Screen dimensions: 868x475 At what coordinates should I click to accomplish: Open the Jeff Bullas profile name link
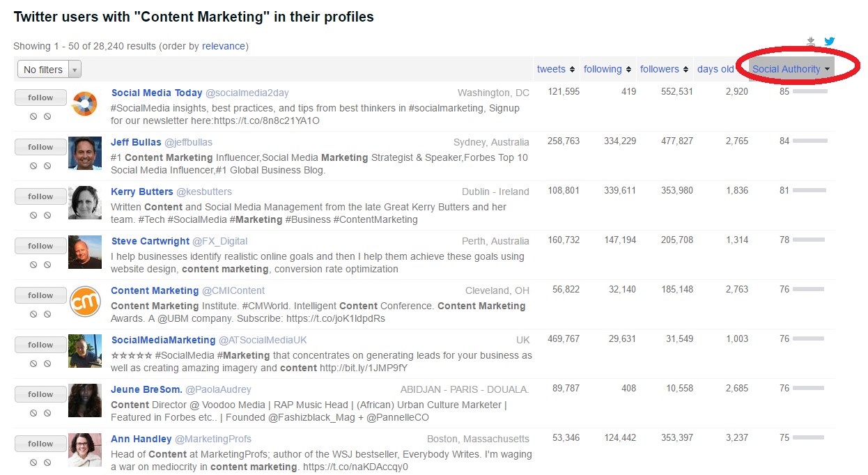(x=136, y=142)
